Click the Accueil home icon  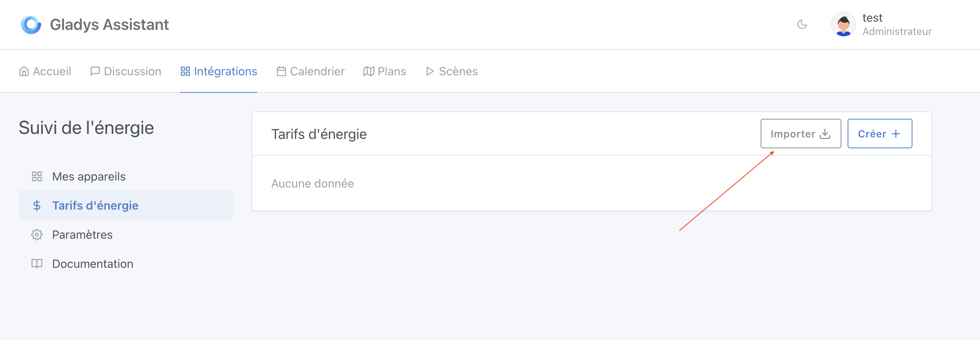[x=24, y=71]
